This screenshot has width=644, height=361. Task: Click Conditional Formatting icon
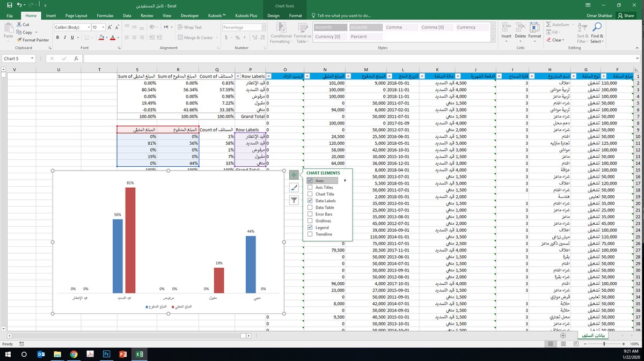(281, 27)
